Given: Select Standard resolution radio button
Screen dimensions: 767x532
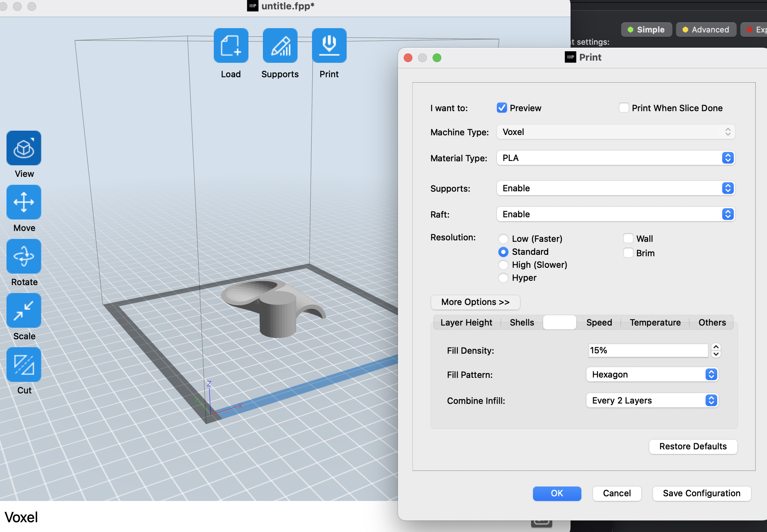Looking at the screenshot, I should coord(503,252).
